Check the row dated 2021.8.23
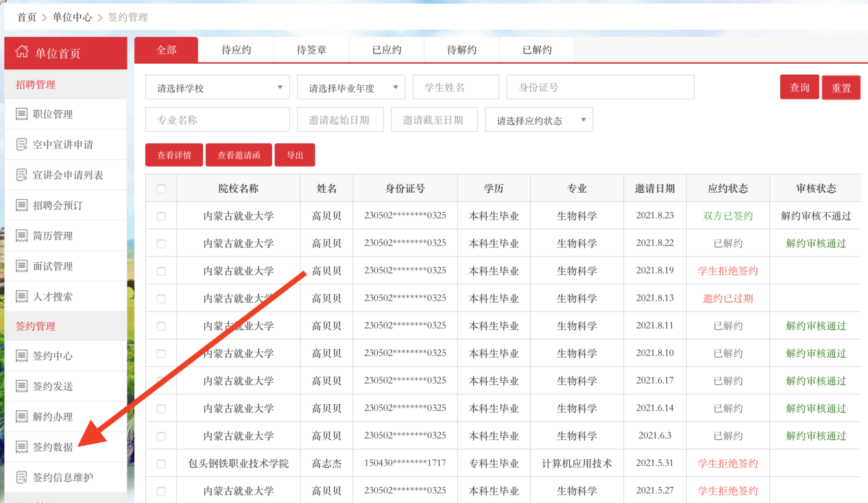The width and height of the screenshot is (868, 503). [x=161, y=216]
